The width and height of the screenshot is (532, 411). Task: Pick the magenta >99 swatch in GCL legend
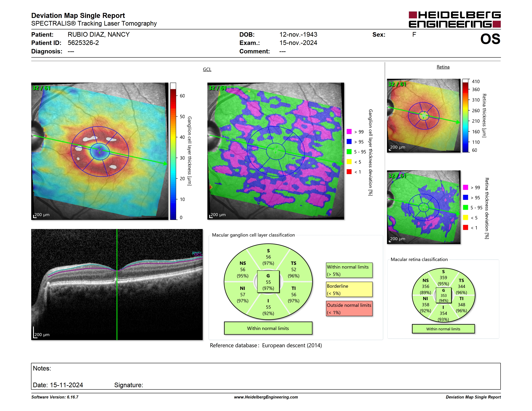[x=349, y=132]
